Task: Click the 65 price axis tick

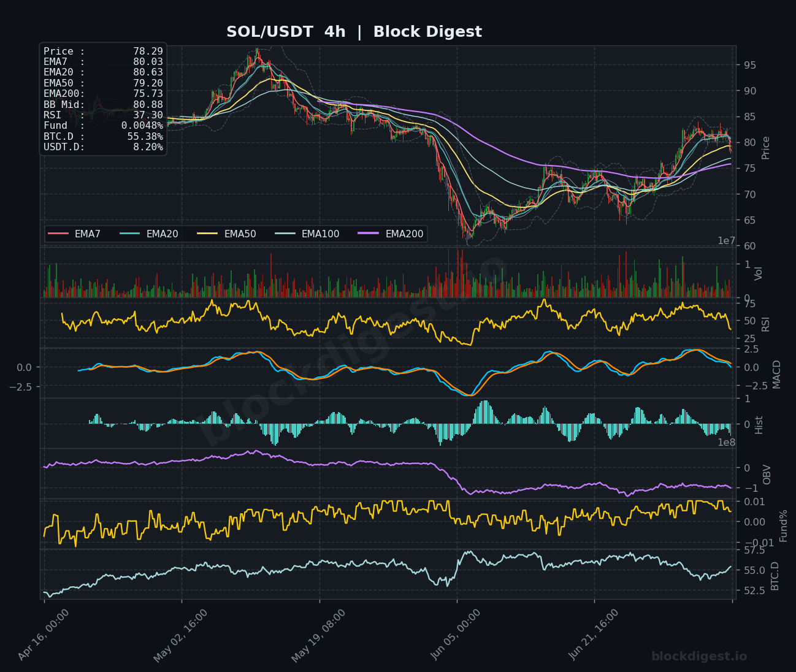Action: point(749,220)
